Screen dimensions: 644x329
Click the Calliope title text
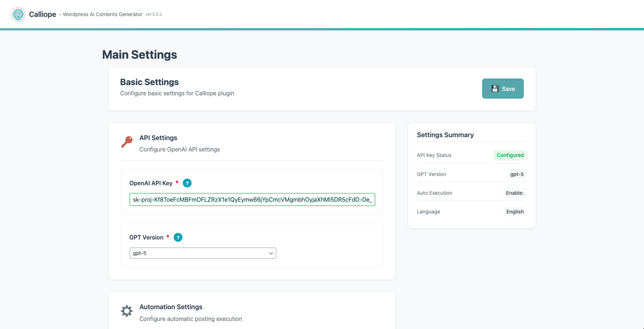(x=42, y=14)
